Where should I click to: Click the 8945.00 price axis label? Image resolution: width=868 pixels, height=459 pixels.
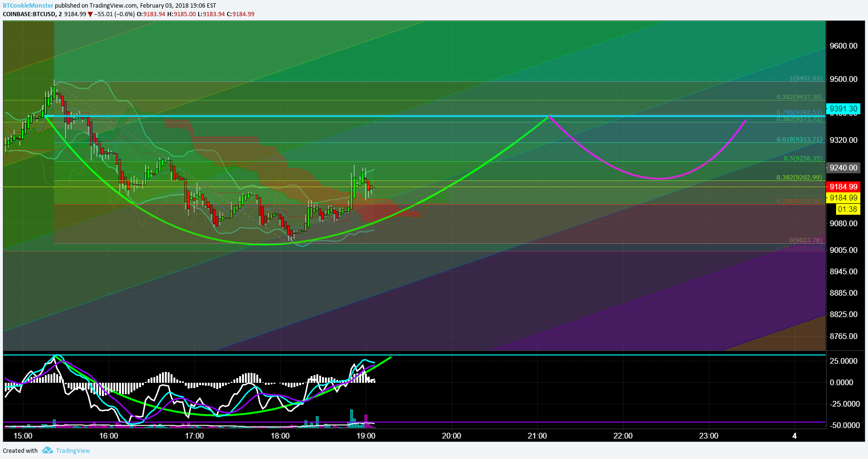coord(843,271)
